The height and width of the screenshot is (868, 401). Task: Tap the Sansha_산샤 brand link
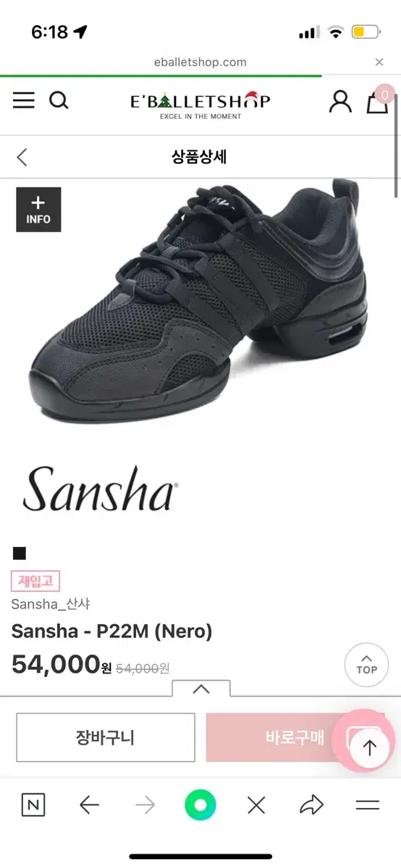click(51, 604)
